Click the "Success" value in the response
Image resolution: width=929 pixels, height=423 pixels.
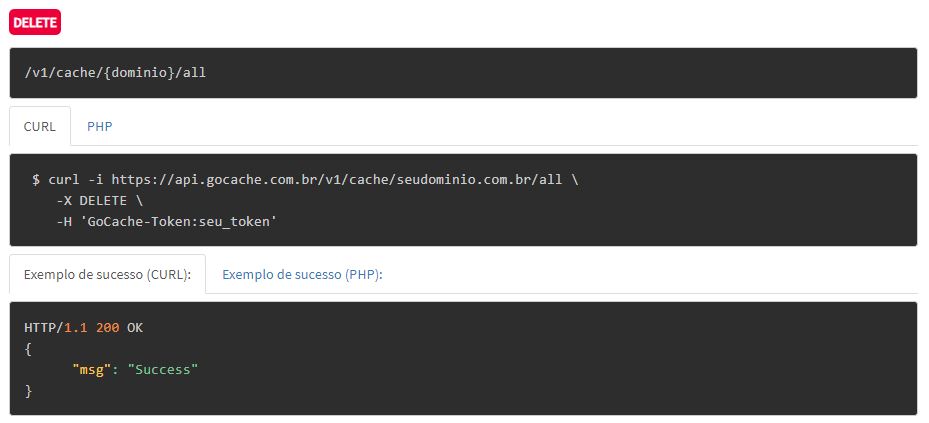coord(163,370)
